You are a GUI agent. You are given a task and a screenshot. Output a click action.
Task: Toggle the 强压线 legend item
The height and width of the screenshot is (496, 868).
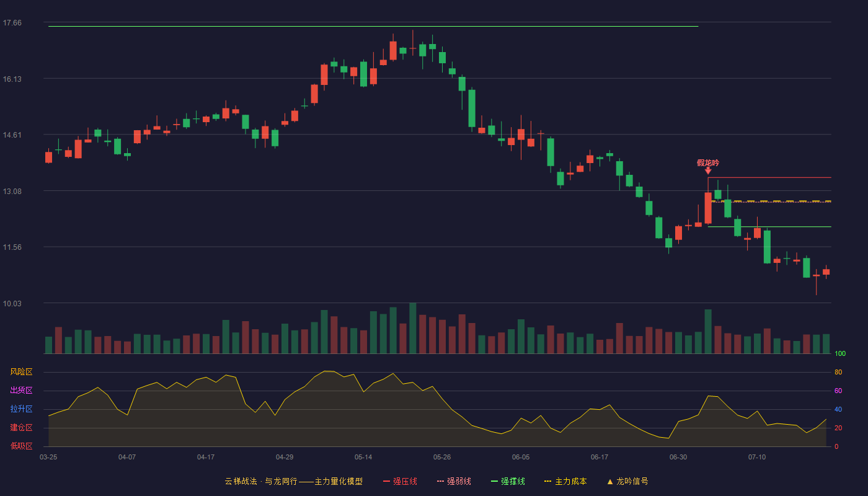(x=400, y=481)
